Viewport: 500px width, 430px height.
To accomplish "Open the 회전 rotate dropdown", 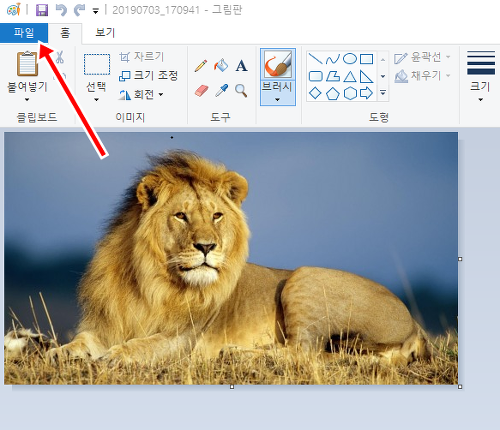I will pos(141,95).
